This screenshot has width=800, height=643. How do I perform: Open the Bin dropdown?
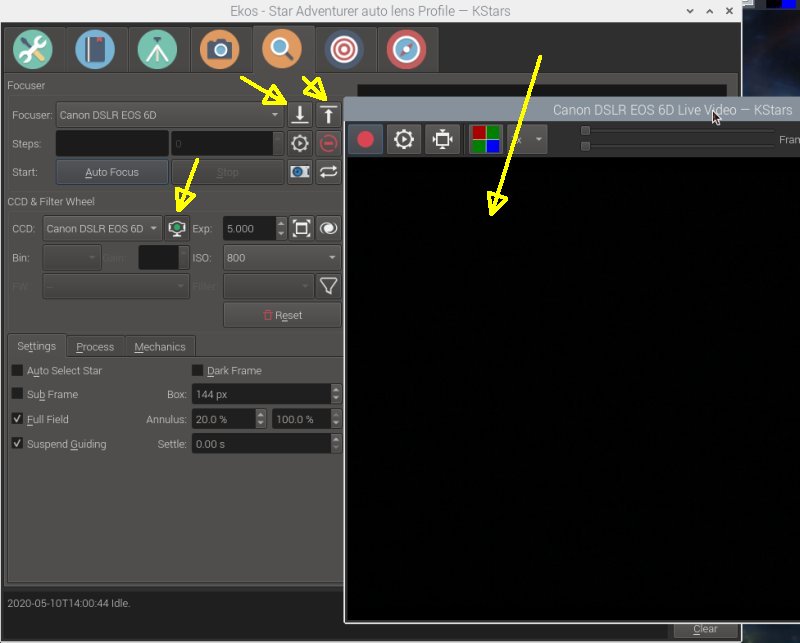click(71, 258)
